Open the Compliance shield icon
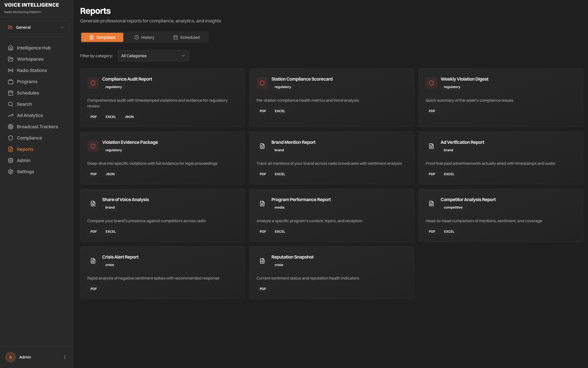Image resolution: width=588 pixels, height=368 pixels. tap(11, 138)
